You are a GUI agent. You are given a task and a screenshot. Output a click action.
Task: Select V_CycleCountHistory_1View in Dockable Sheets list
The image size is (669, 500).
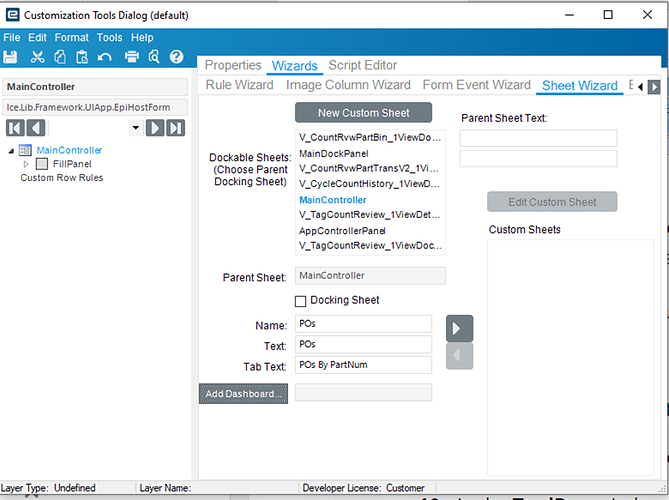[370, 184]
